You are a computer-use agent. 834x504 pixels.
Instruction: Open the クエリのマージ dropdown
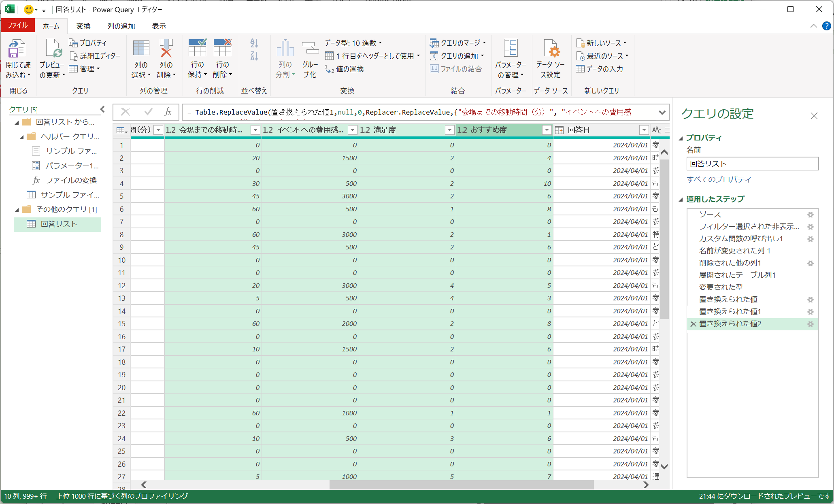458,43
